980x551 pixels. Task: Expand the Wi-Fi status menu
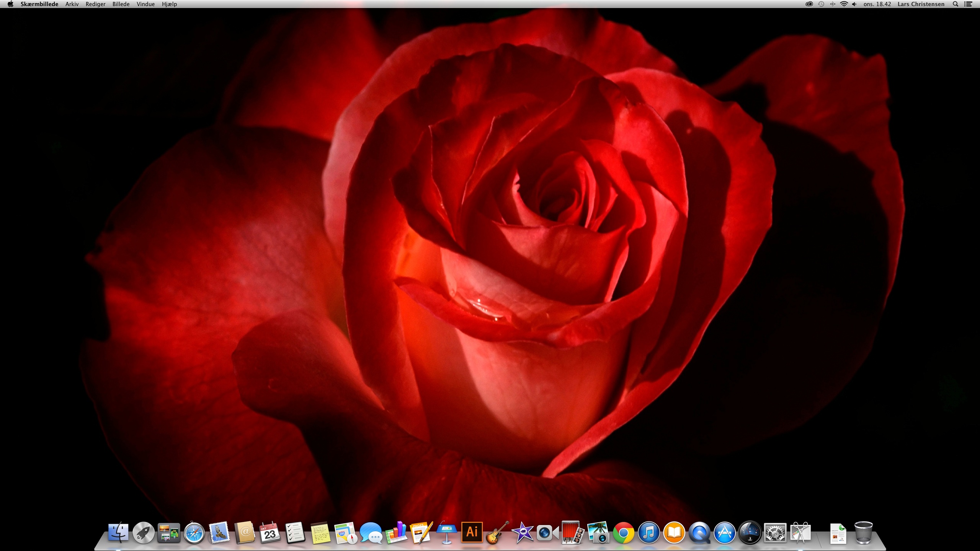point(844,4)
